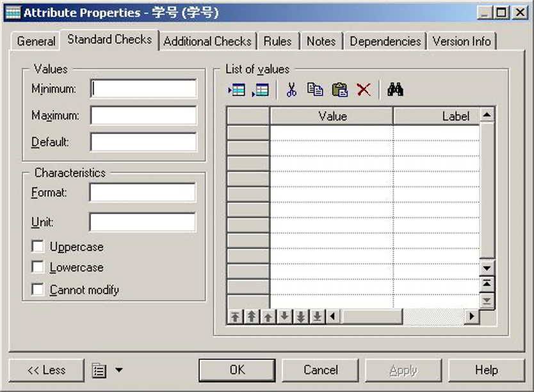Open the dropdown arrow next to properties icon
This screenshot has height=392, width=534.
click(119, 370)
